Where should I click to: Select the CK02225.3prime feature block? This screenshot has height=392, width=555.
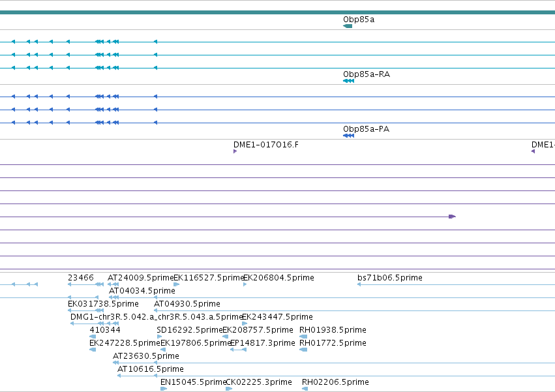(229, 389)
